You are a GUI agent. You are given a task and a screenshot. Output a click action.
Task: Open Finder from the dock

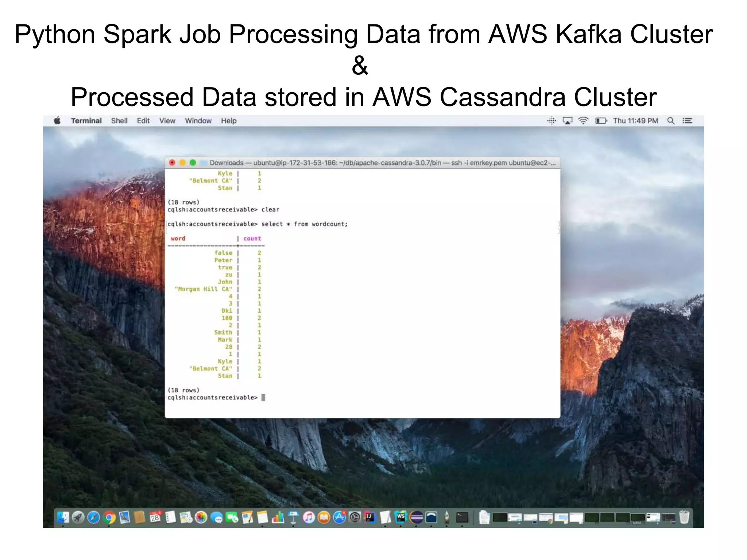pyautogui.click(x=63, y=517)
